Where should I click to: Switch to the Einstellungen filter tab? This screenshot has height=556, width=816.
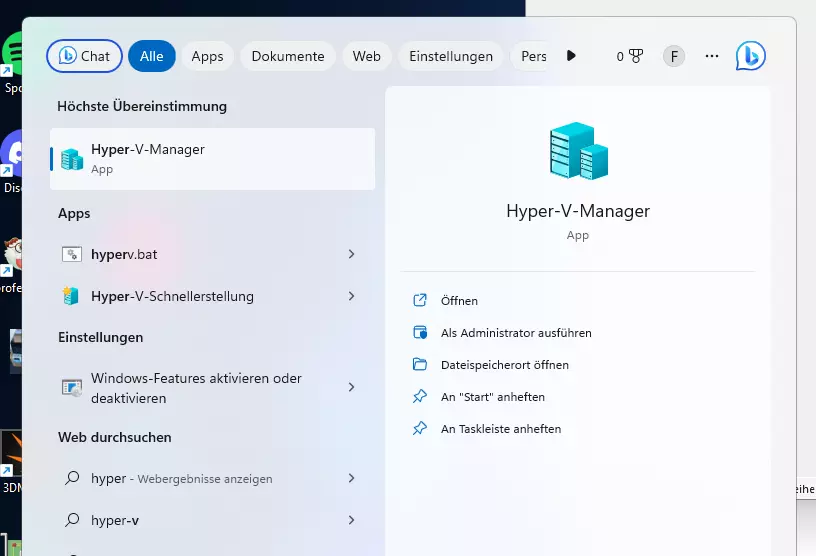pyautogui.click(x=451, y=57)
